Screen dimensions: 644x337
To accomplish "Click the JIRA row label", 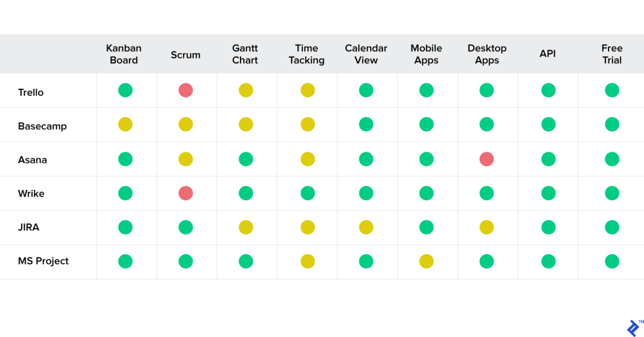I will pyautogui.click(x=29, y=227).
